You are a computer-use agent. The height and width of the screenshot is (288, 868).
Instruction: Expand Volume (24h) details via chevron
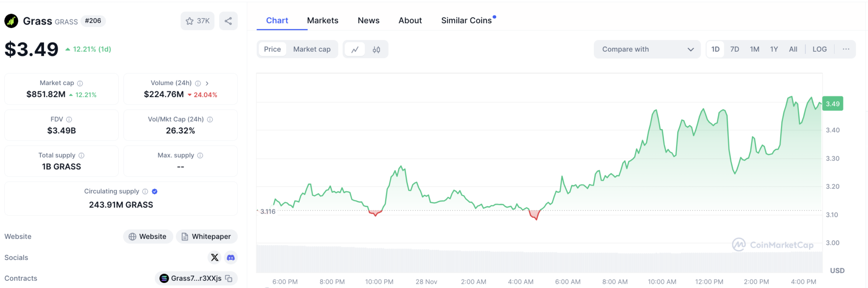click(x=207, y=83)
